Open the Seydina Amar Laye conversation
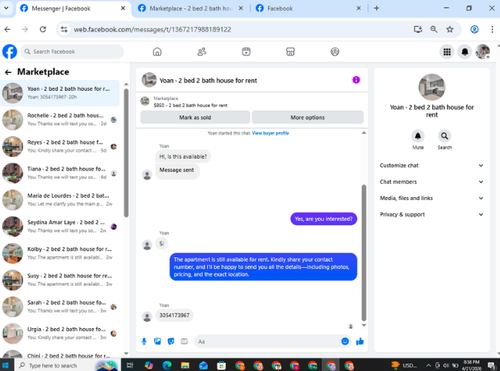Viewport: 500px width, 371px height. pyautogui.click(x=60, y=226)
